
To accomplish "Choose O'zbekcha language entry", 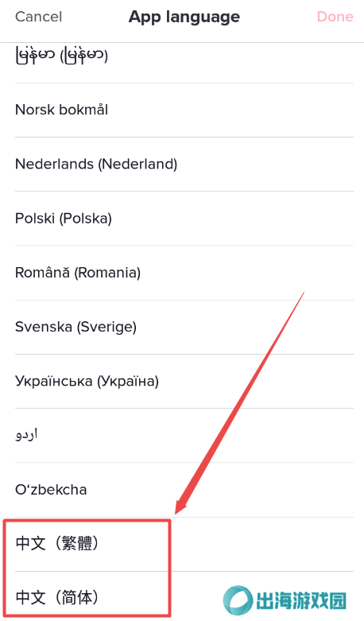I will point(184,490).
